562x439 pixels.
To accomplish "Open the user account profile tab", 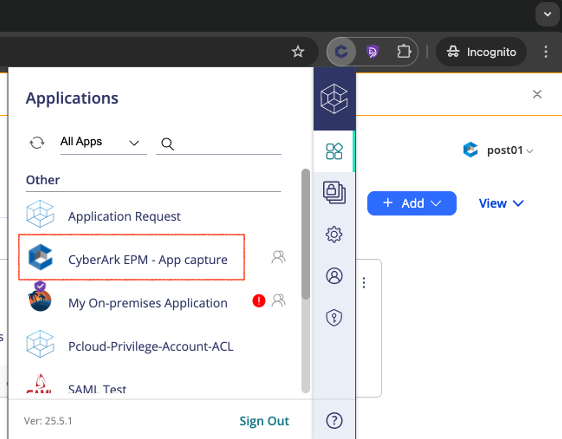I will 334,276.
